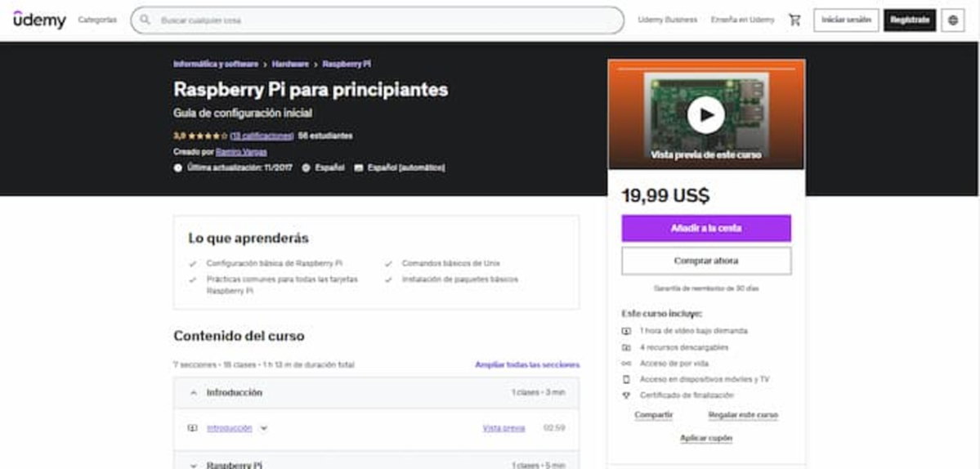Click the certificate trophy icon
The width and height of the screenshot is (980, 469).
[x=626, y=395]
